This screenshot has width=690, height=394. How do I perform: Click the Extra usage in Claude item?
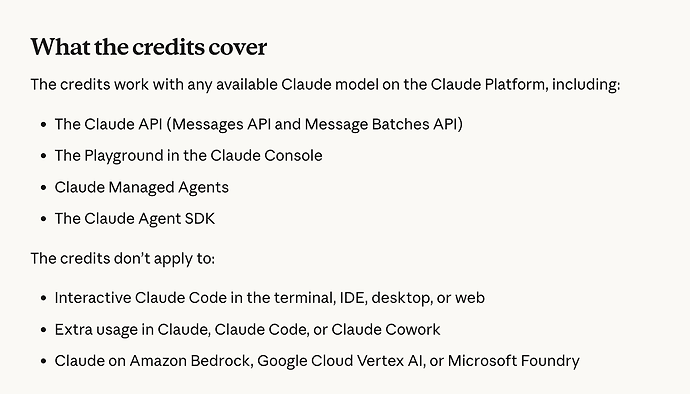pyautogui.click(x=247, y=330)
